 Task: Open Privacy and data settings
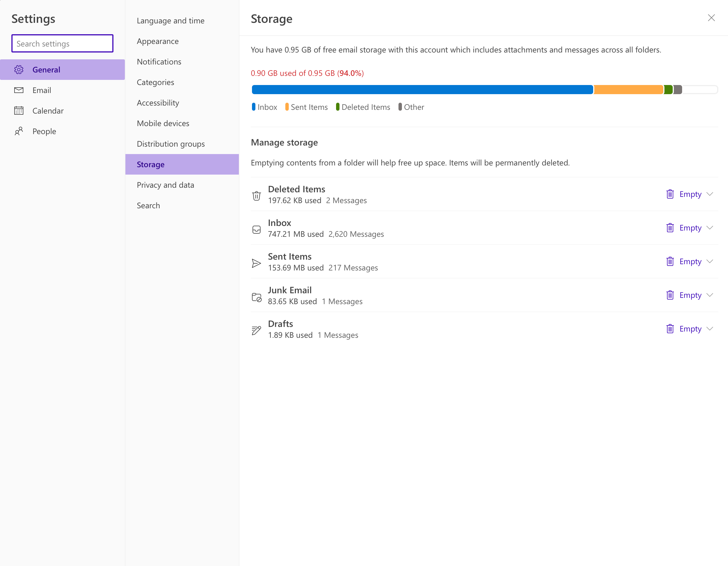pyautogui.click(x=182, y=185)
